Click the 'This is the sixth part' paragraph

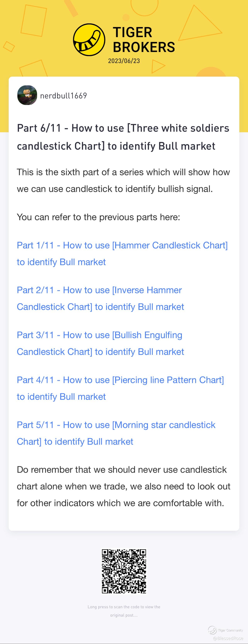123,180
